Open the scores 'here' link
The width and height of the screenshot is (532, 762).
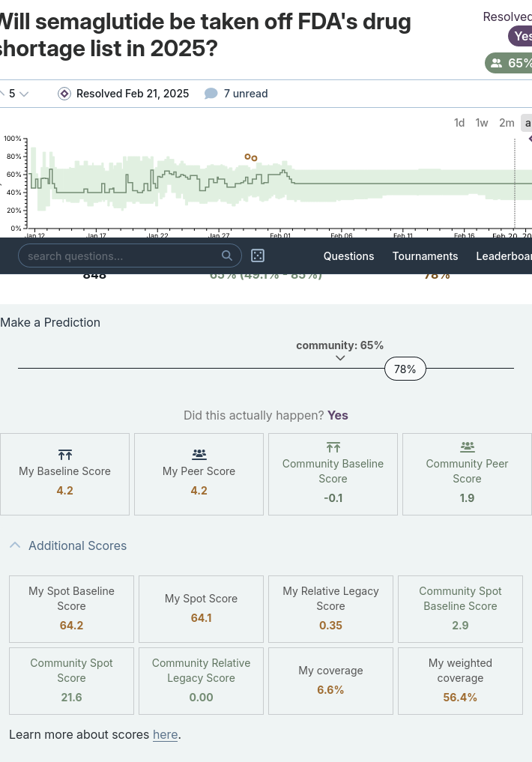[165, 734]
